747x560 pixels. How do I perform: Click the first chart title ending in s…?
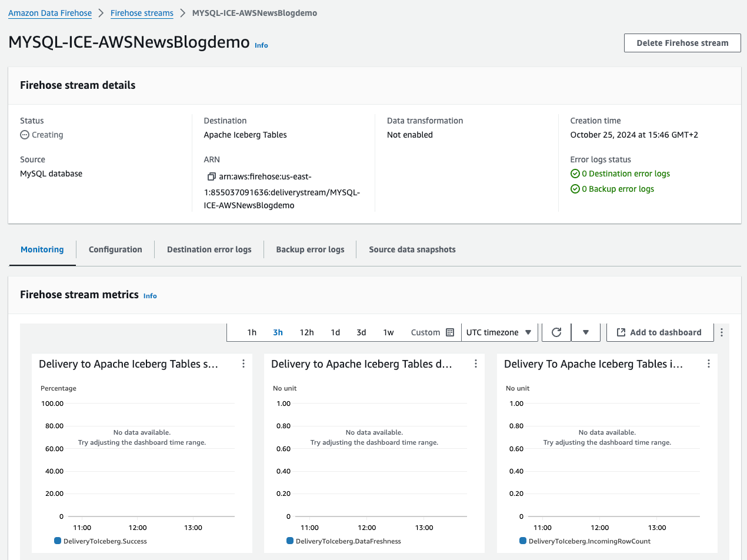pos(128,364)
